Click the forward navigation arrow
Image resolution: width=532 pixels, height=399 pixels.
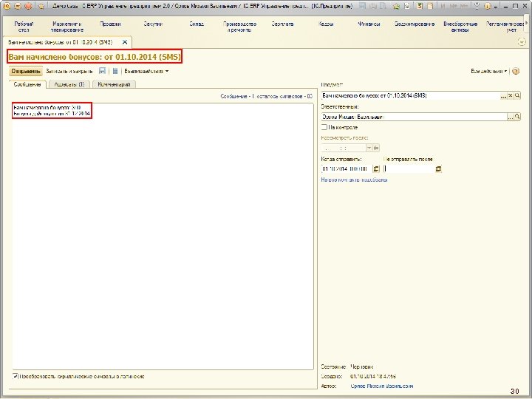click(29, 6)
